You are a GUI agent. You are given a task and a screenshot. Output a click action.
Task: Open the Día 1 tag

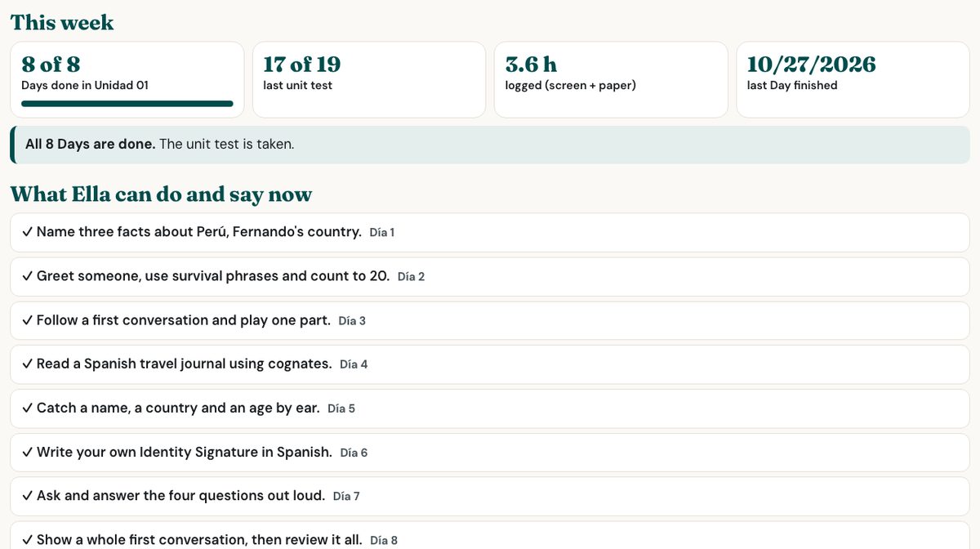381,233
